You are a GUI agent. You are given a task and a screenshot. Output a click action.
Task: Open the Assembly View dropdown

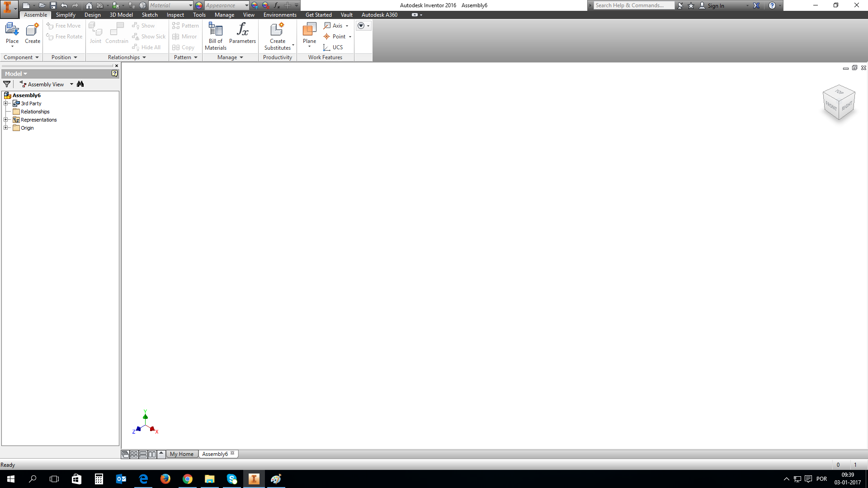[71, 84]
